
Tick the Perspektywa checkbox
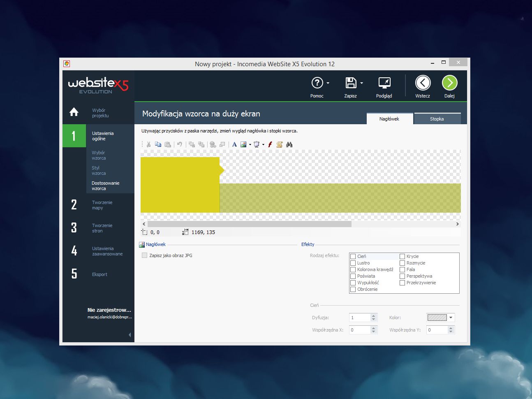click(402, 276)
